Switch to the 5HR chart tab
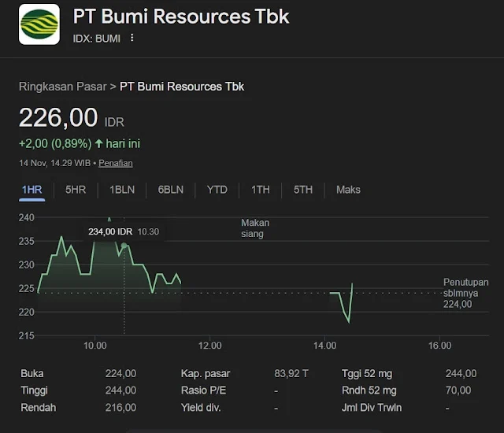Viewport: 504px width, 433px height. tap(76, 190)
